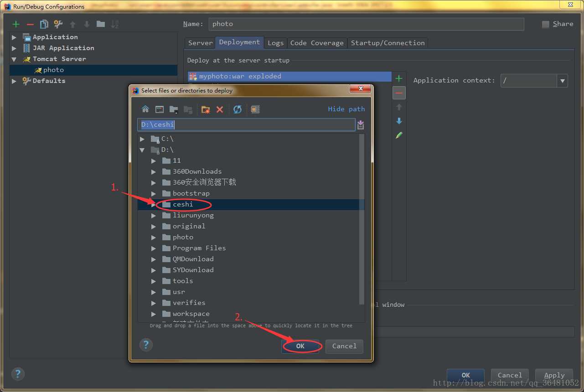Open the Code Coverage tab

[x=317, y=43]
